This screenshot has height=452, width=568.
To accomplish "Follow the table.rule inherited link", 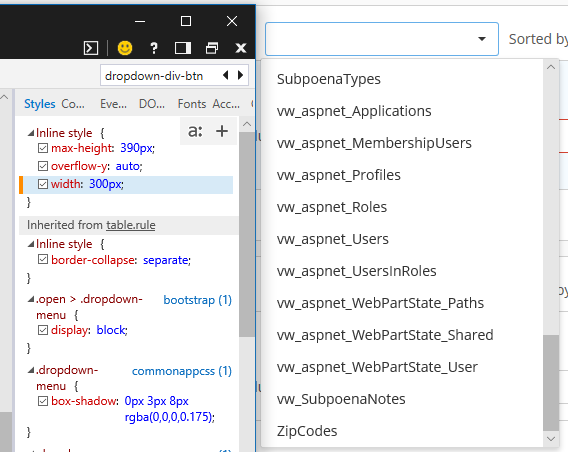I will point(131,225).
